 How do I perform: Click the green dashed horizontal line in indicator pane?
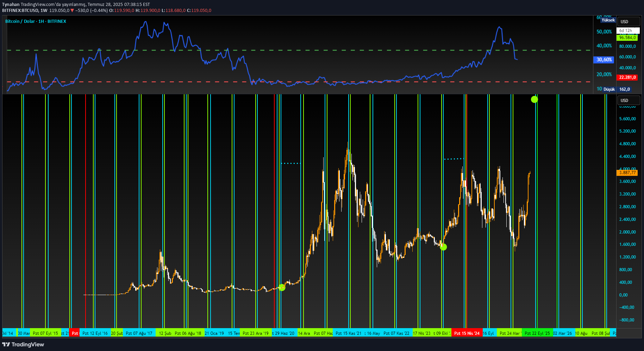pyautogui.click(x=299, y=50)
